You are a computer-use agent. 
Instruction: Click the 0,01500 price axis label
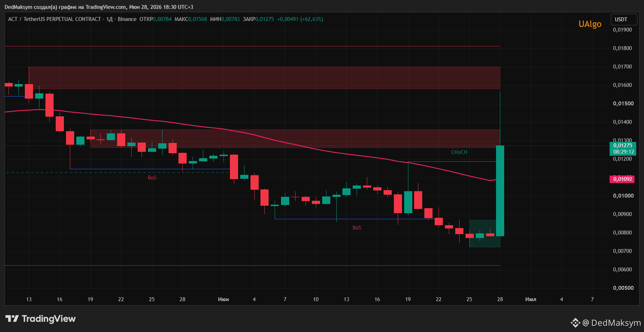pos(623,104)
